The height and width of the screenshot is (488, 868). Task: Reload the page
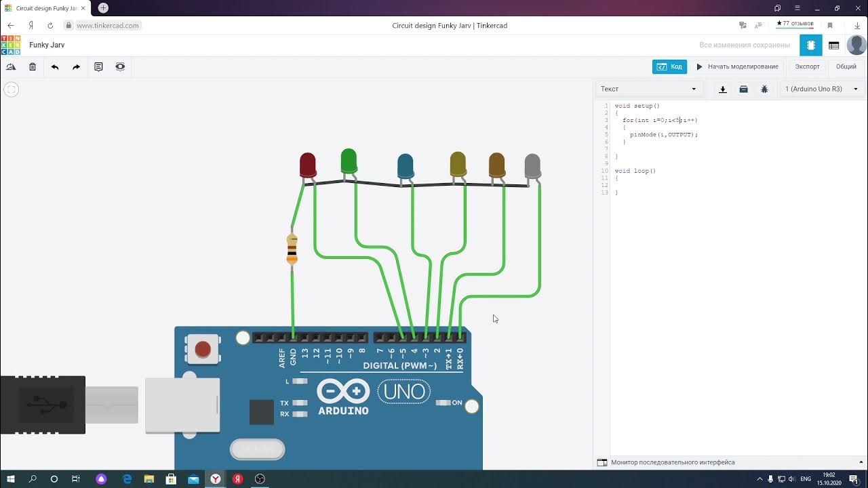pyautogui.click(x=50, y=26)
